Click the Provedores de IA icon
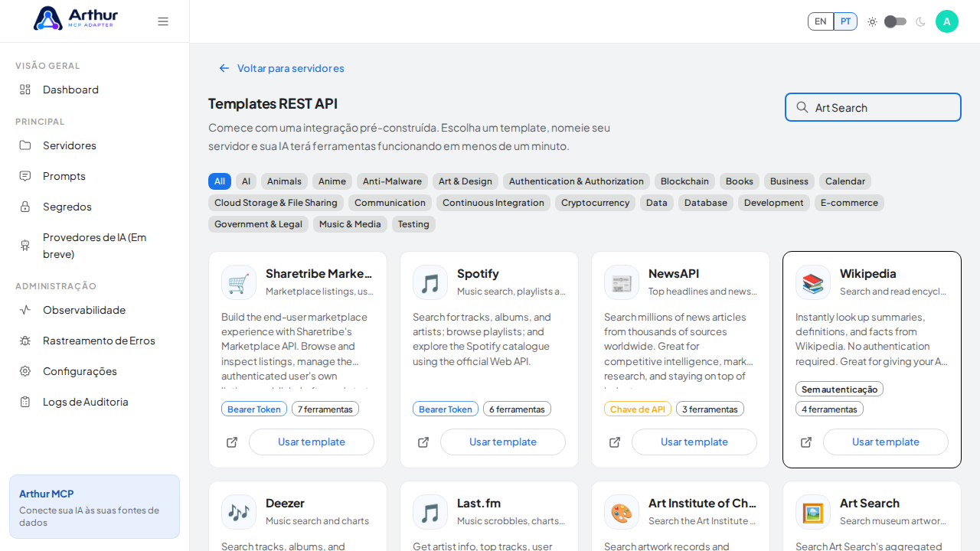980x551 pixels. click(x=25, y=246)
